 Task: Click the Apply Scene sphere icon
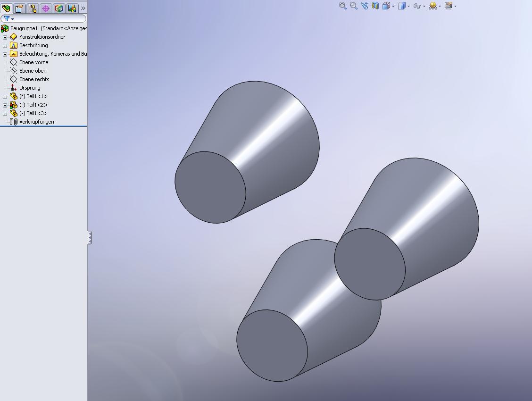pos(433,6)
